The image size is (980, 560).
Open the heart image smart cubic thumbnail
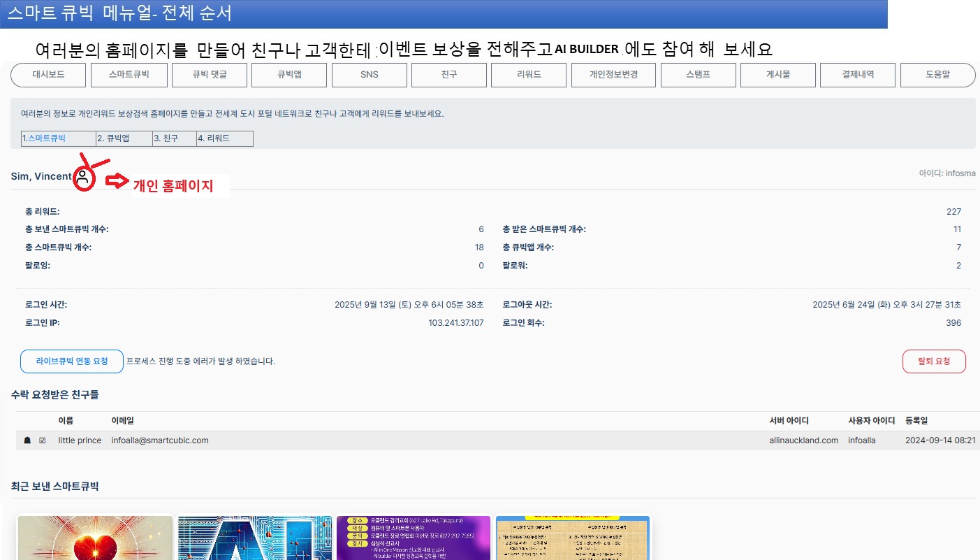coord(95,538)
